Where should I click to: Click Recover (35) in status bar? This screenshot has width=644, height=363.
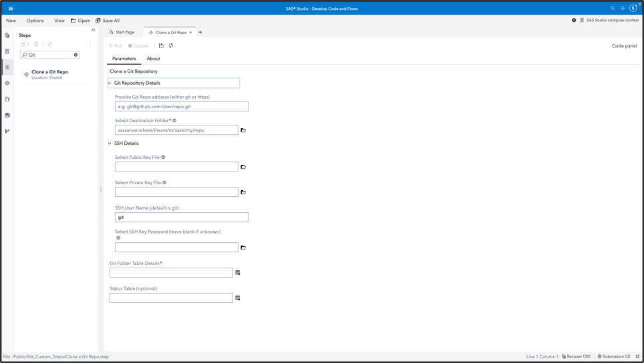(576, 356)
